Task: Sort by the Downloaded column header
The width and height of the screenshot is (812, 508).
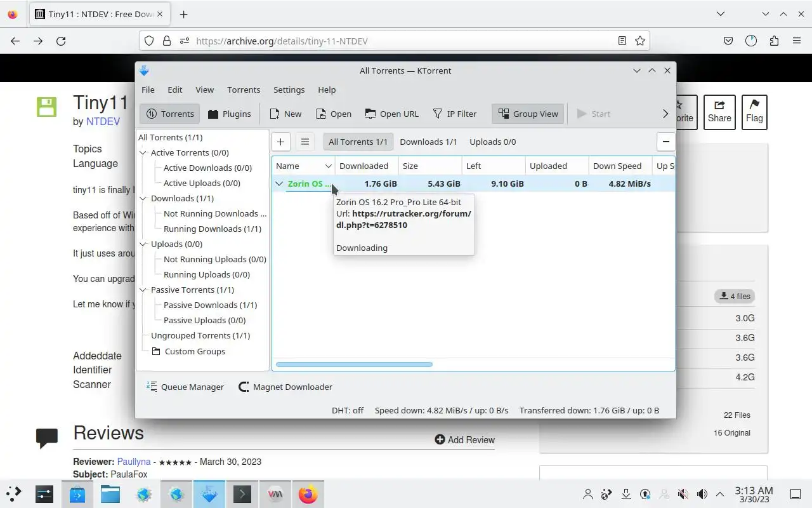Action: point(367,166)
